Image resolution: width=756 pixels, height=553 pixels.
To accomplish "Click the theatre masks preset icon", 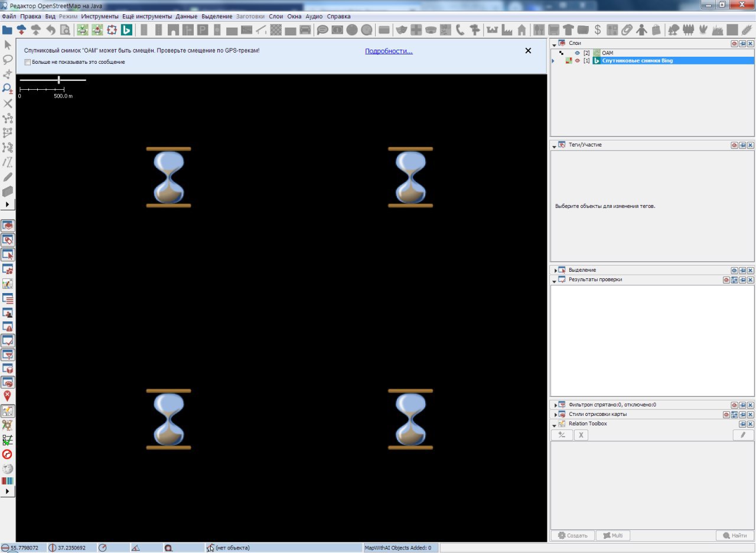I will pyautogui.click(x=402, y=30).
